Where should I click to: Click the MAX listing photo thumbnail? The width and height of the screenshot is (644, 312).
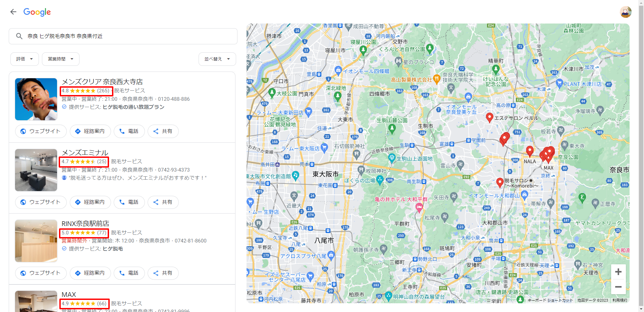pyautogui.click(x=36, y=301)
